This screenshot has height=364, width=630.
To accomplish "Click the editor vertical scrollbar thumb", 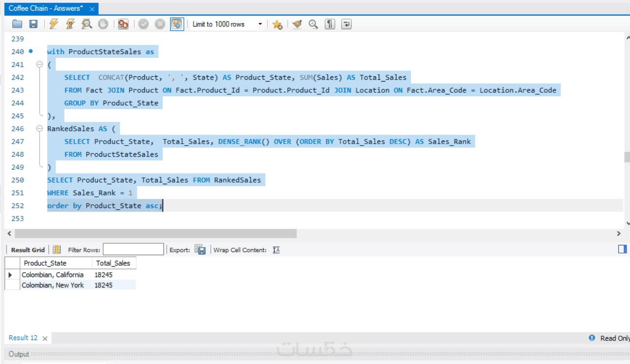I will [x=627, y=157].
